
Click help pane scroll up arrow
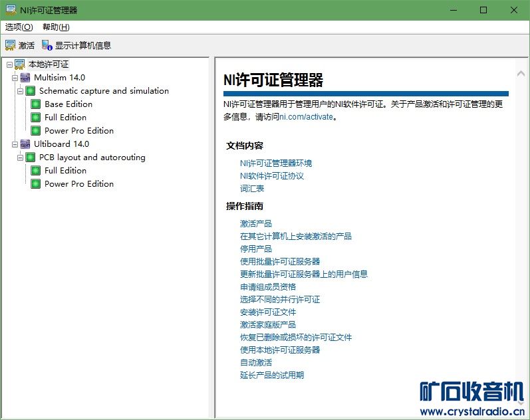coord(521,73)
